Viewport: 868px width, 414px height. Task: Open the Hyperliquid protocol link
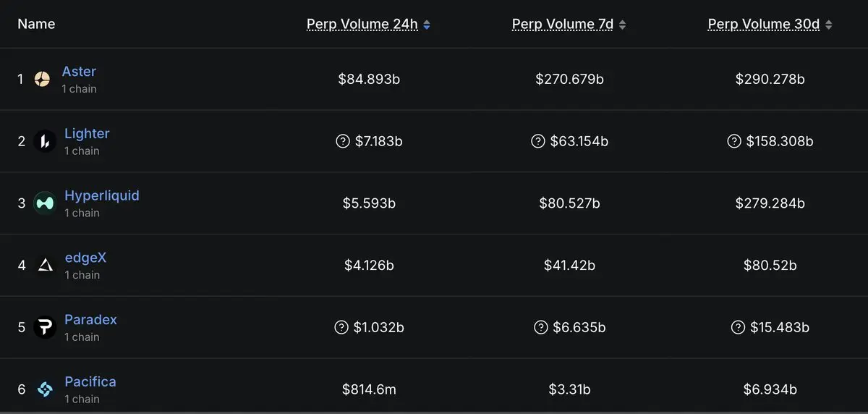pos(101,195)
